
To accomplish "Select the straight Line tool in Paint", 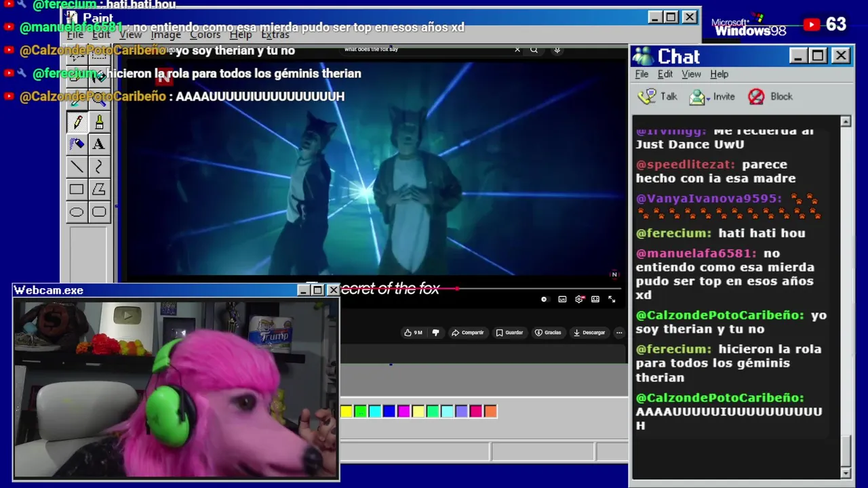I will tap(77, 166).
